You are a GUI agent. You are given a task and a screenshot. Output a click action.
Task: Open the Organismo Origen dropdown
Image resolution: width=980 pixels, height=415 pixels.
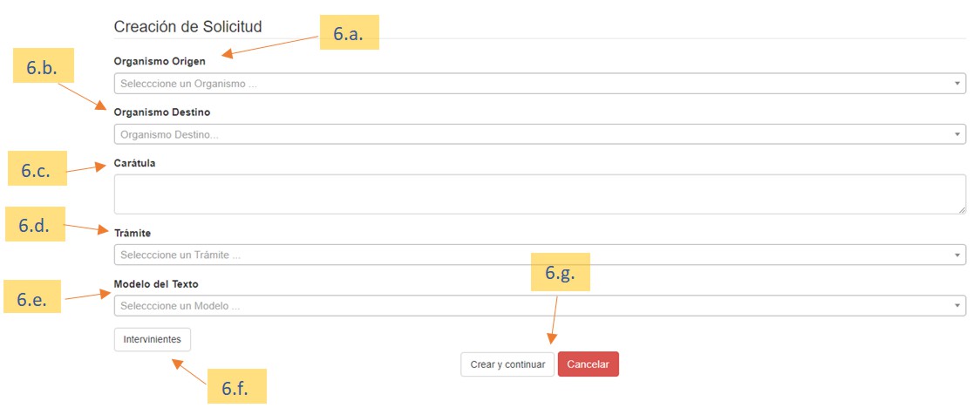539,84
